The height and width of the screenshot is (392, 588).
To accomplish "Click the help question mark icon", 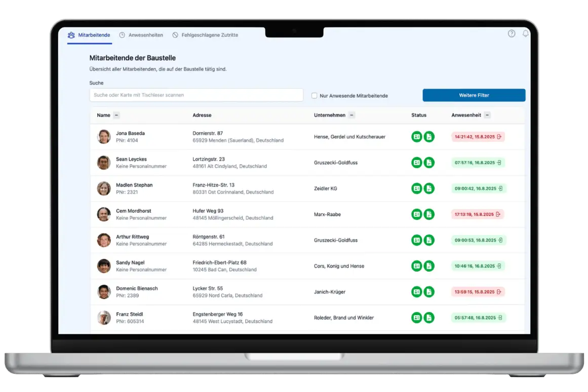I will click(x=511, y=33).
